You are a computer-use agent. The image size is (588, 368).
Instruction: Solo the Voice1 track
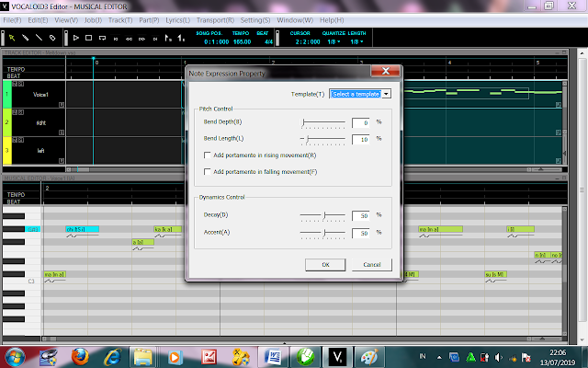coord(21,84)
